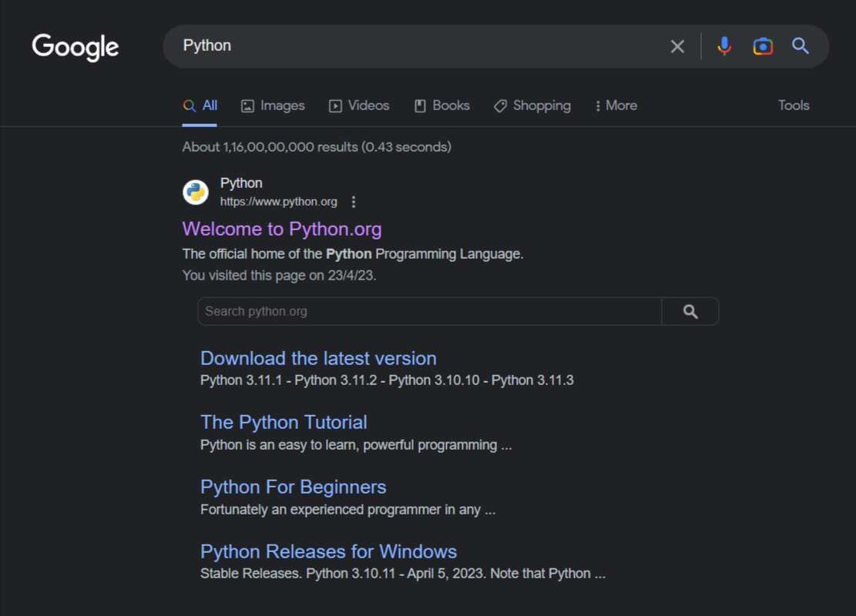Screen dimensions: 856x616
Task: Open the Welcome to Python.org result
Action: [x=281, y=229]
